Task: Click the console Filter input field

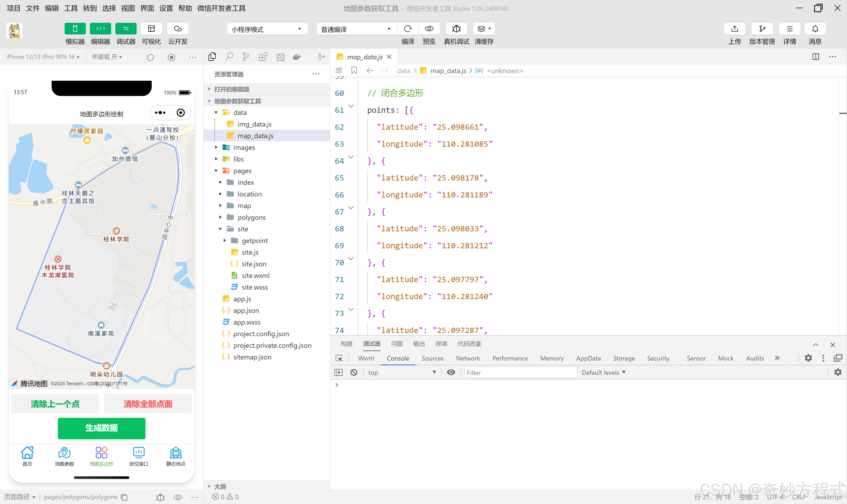Action: coord(520,372)
